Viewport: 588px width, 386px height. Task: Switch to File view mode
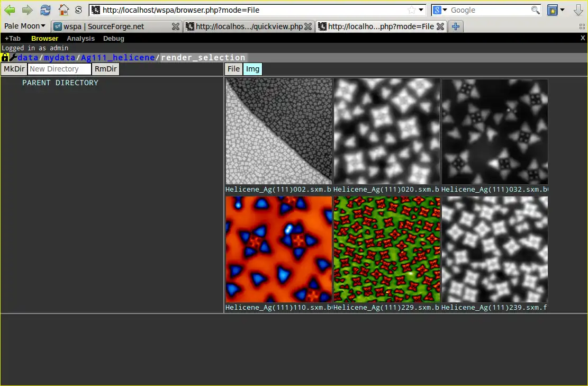point(233,69)
